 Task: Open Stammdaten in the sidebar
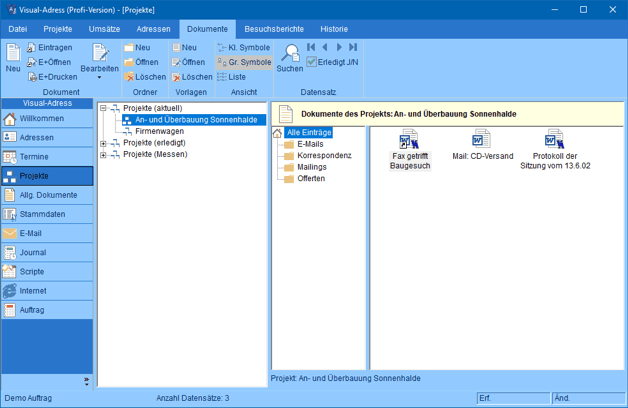click(x=47, y=214)
